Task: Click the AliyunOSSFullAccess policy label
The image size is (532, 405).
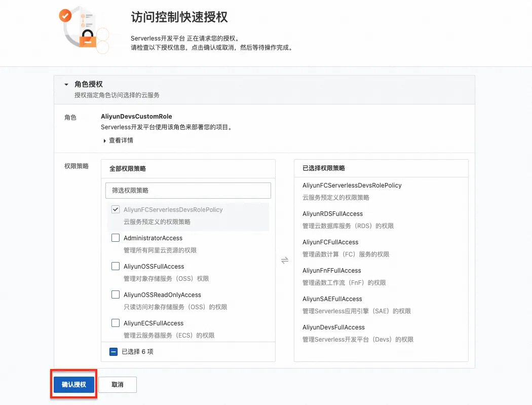Action: click(x=154, y=267)
